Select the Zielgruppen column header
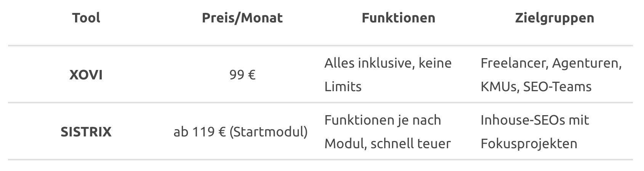The image size is (644, 171). (x=554, y=18)
